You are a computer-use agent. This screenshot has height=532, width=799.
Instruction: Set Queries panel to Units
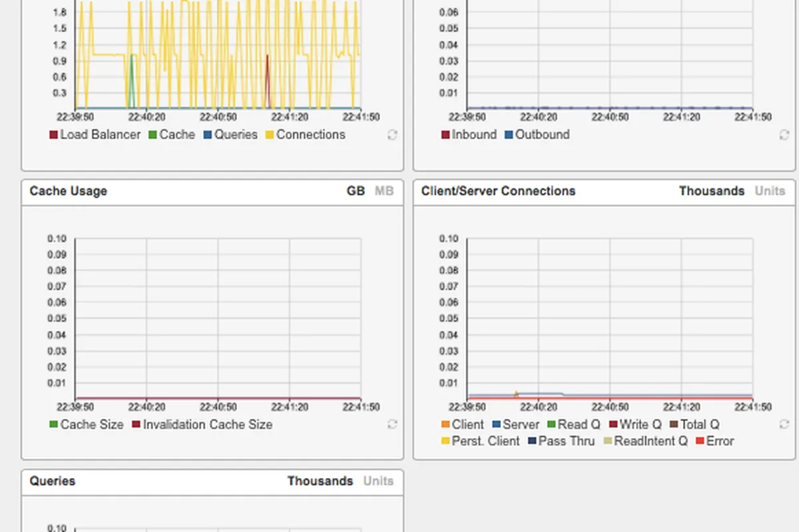(378, 481)
